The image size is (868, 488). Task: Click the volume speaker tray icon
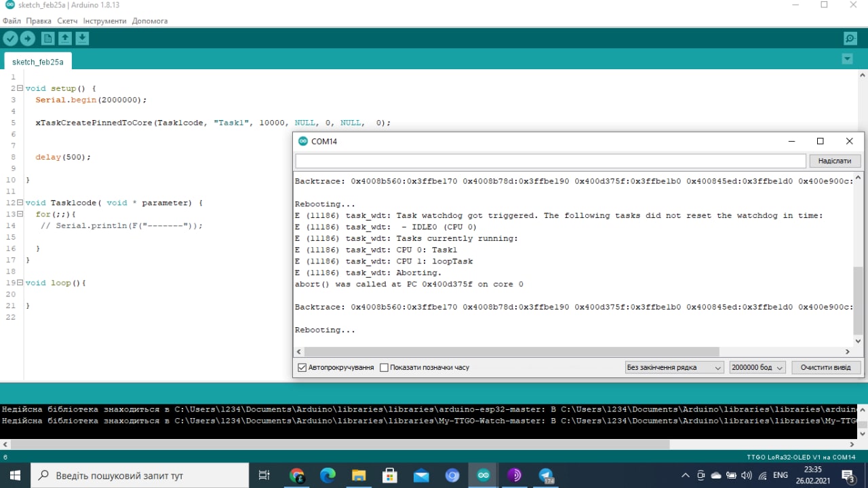click(747, 475)
